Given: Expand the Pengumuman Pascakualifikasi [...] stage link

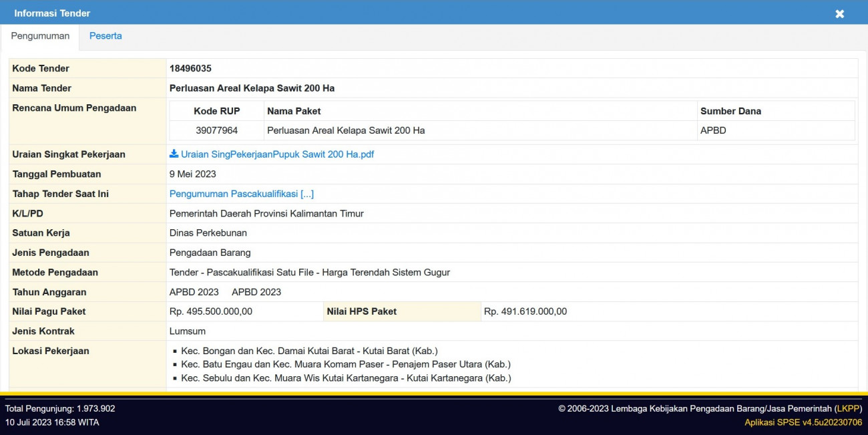Looking at the screenshot, I should click(x=241, y=194).
